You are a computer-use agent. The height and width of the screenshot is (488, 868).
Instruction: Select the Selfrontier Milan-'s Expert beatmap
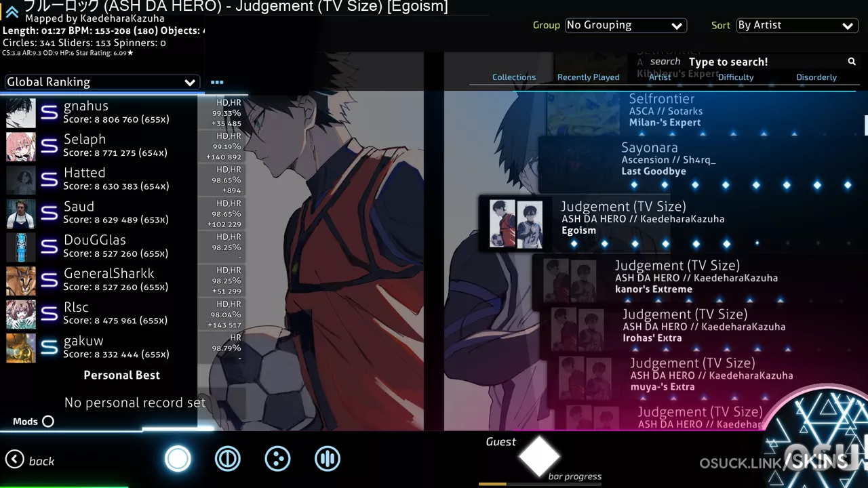point(705,113)
